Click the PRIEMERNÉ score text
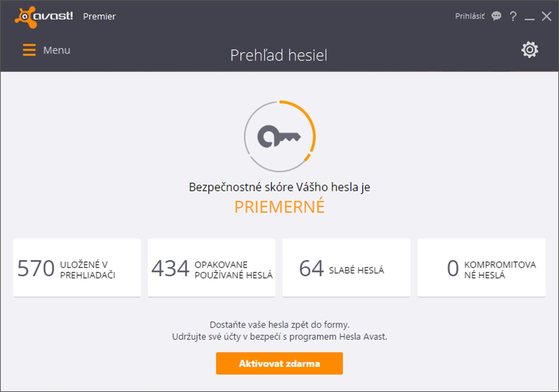This screenshot has height=392, width=559. [279, 207]
